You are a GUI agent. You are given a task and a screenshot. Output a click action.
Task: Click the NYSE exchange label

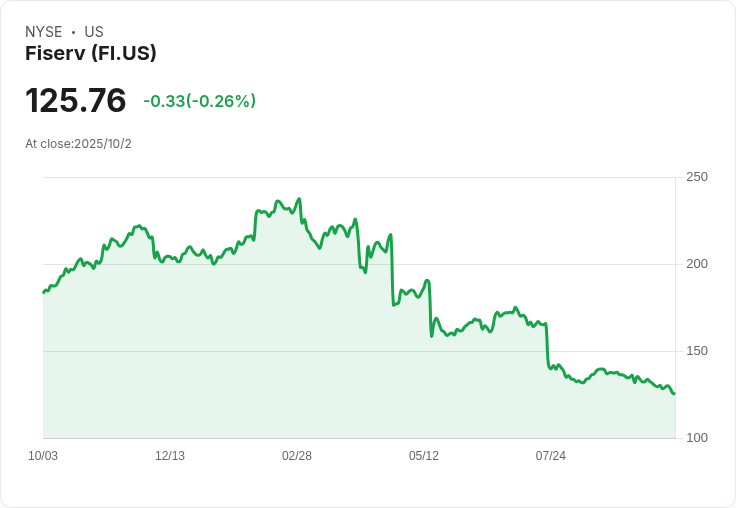coord(44,32)
